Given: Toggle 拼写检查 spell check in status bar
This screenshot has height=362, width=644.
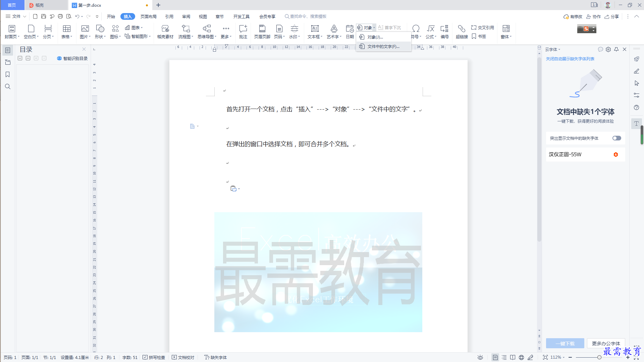Looking at the screenshot, I should (x=154, y=357).
